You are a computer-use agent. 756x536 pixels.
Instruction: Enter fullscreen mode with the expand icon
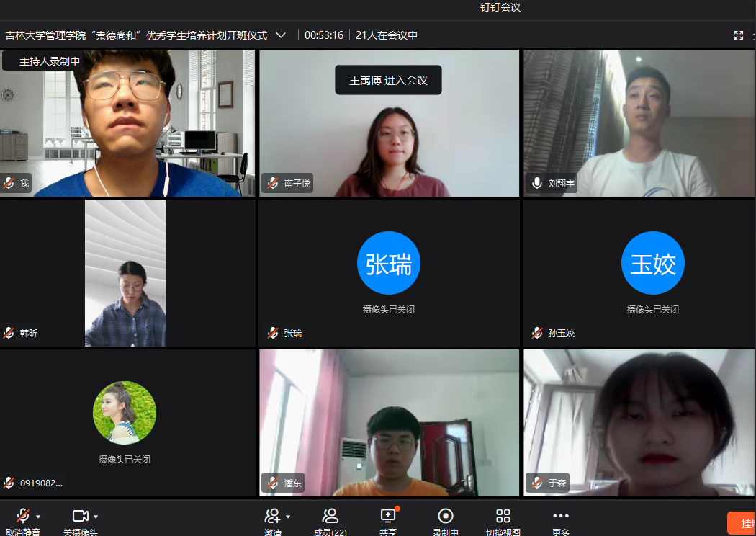pyautogui.click(x=738, y=35)
